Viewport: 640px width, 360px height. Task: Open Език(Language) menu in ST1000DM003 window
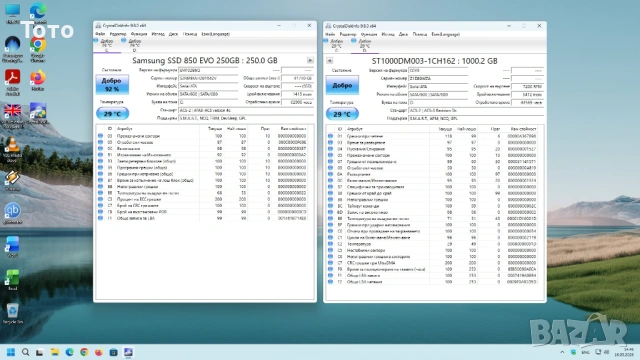pyautogui.click(x=446, y=34)
